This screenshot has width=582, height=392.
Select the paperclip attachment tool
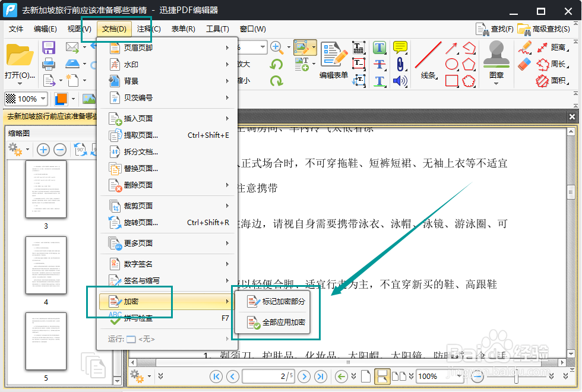[400, 64]
